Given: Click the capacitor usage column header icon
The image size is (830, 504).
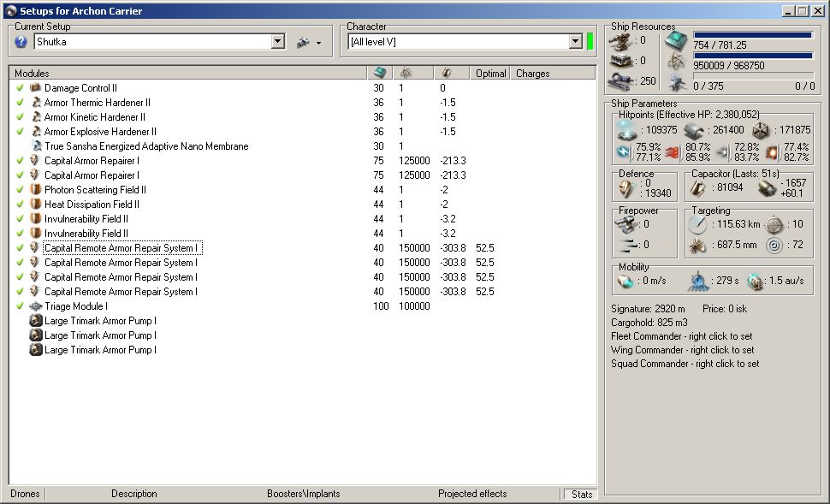Looking at the screenshot, I should [x=447, y=73].
